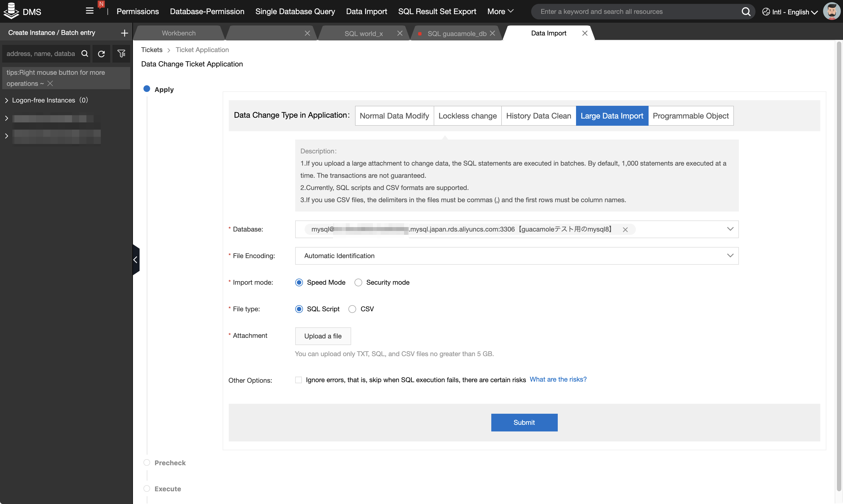Open the File Encoding dropdown
Viewport: 843px width, 504px height.
tap(516, 256)
